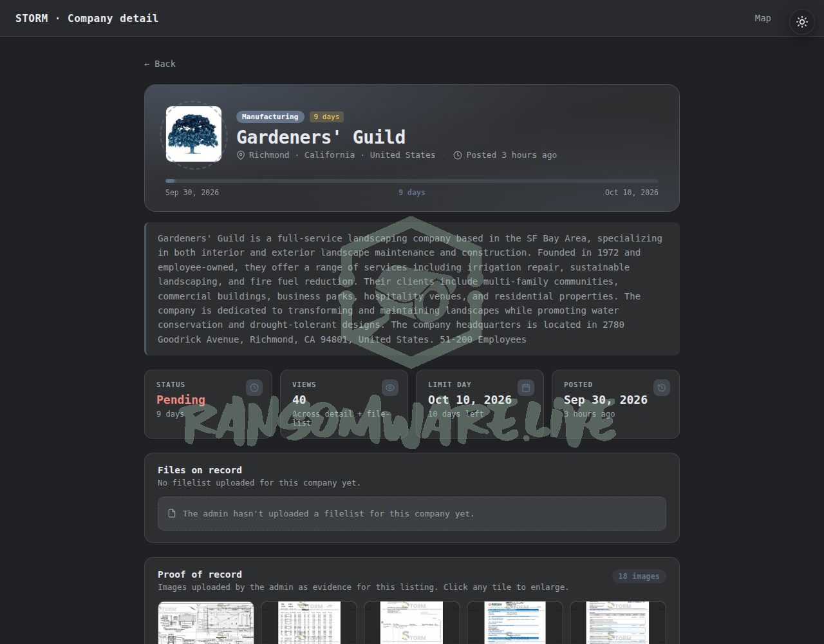
Task: Click the Manufacturing category badge
Action: tap(270, 117)
